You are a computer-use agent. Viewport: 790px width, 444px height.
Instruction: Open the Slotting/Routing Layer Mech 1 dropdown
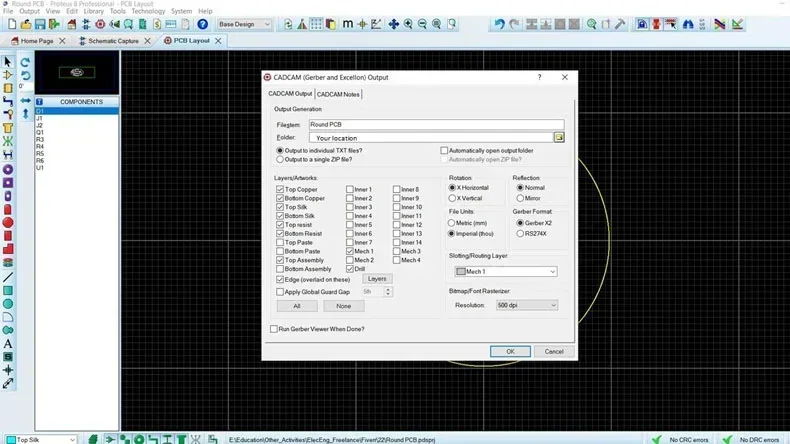[505, 271]
